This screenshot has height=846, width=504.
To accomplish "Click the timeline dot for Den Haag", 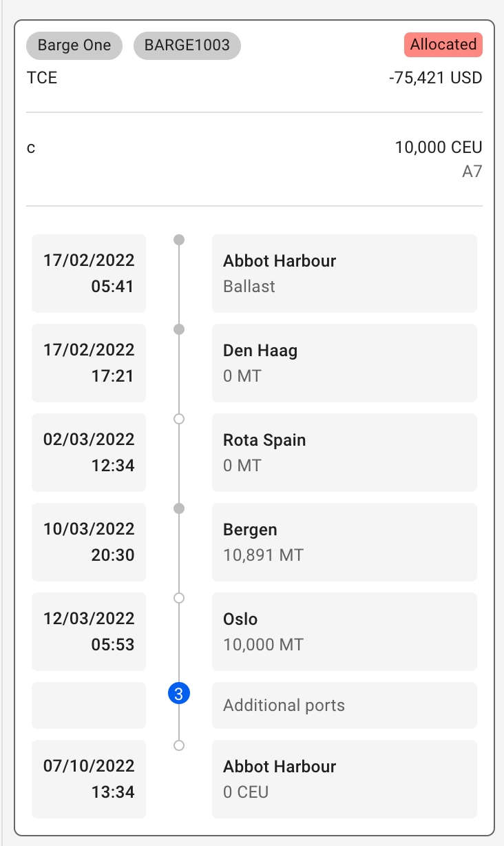I will coord(179,329).
